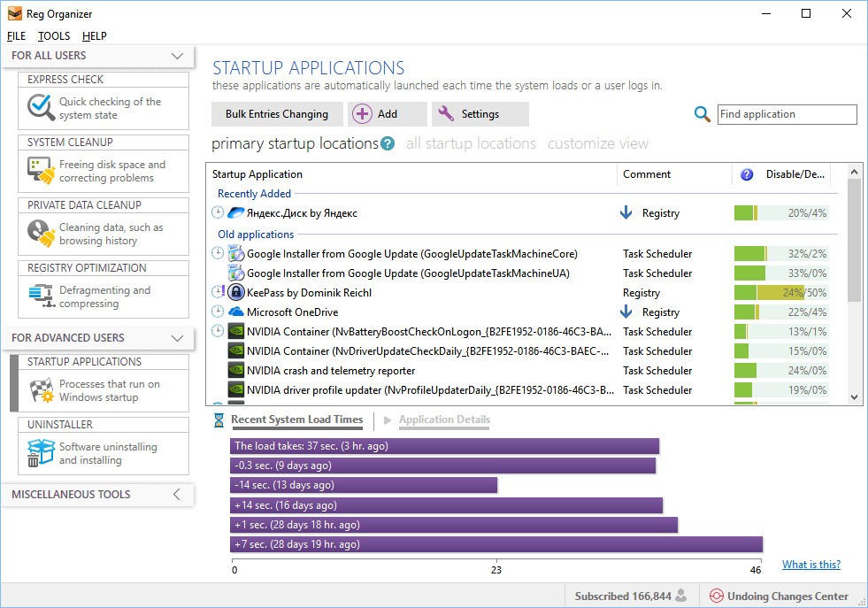Open the Tools menu
868x608 pixels.
[54, 36]
